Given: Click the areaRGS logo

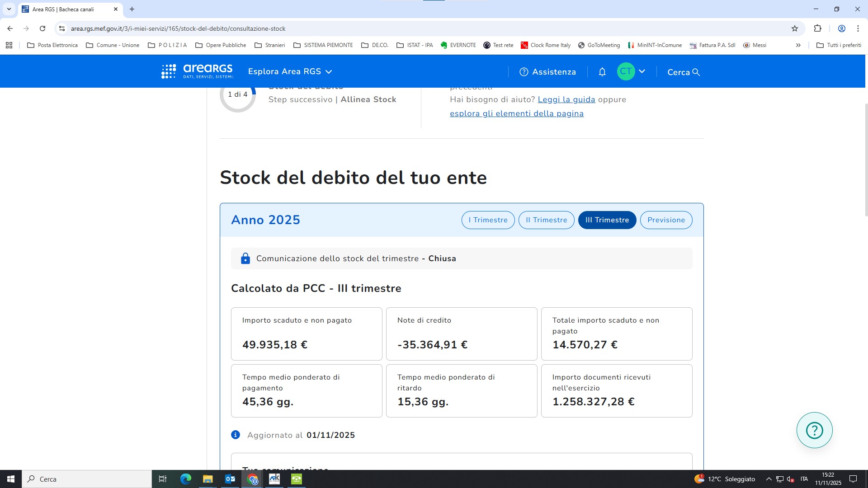Looking at the screenshot, I should click(x=198, y=71).
